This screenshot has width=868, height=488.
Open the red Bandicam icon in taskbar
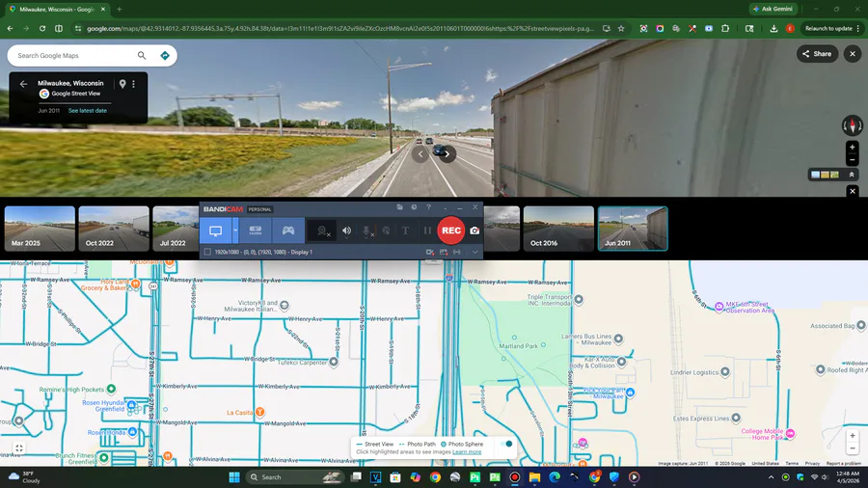515,477
